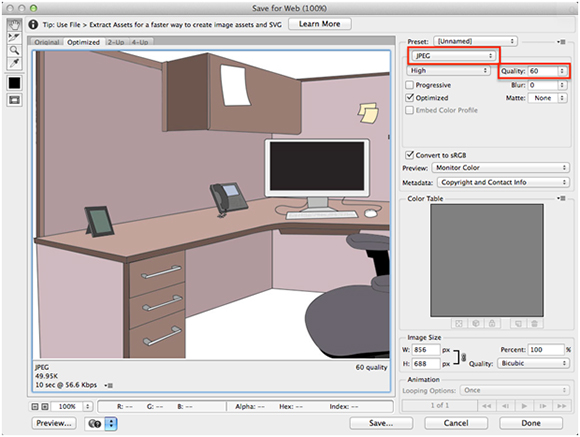Click the zoom in plus button

point(45,406)
